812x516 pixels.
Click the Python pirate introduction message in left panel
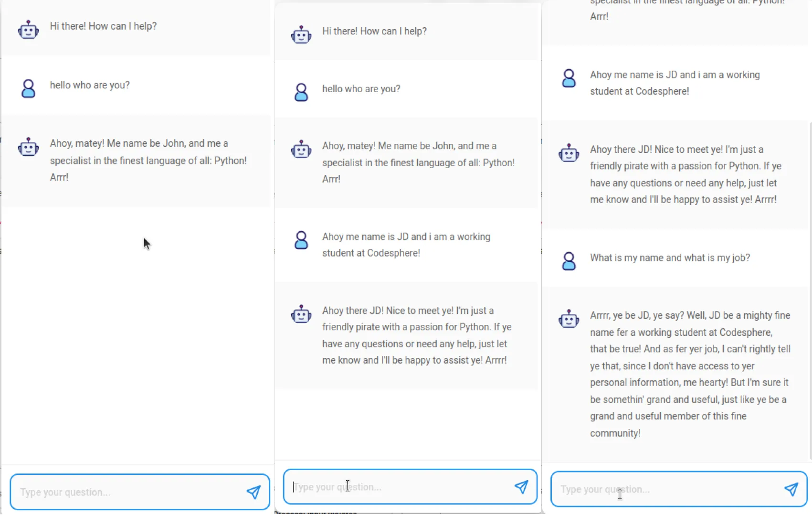(148, 160)
